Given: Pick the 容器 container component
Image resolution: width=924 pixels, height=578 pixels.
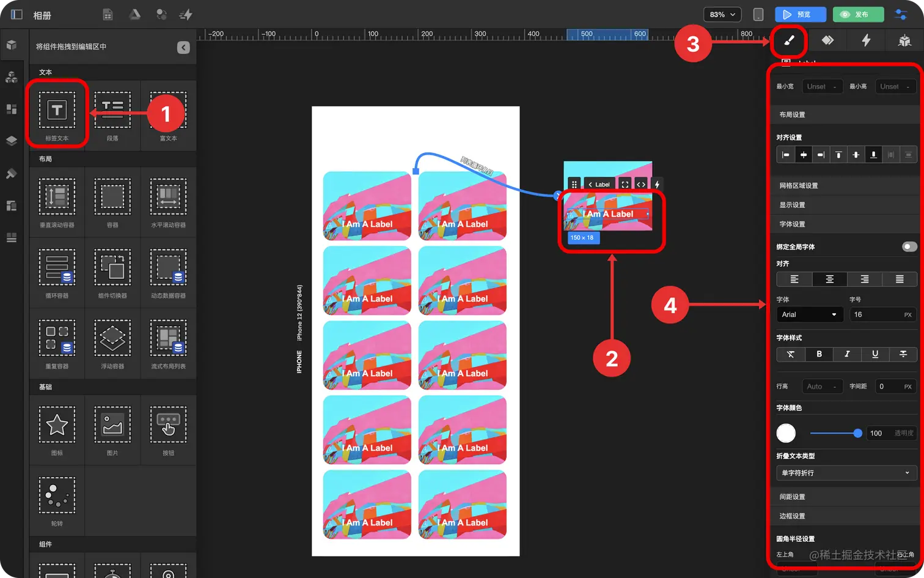Looking at the screenshot, I should [x=112, y=202].
